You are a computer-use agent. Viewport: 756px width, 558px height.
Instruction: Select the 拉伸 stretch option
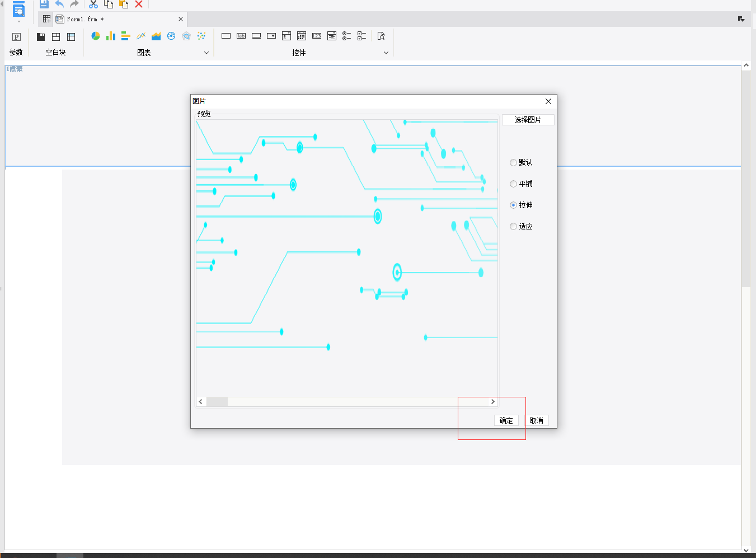tap(521, 205)
